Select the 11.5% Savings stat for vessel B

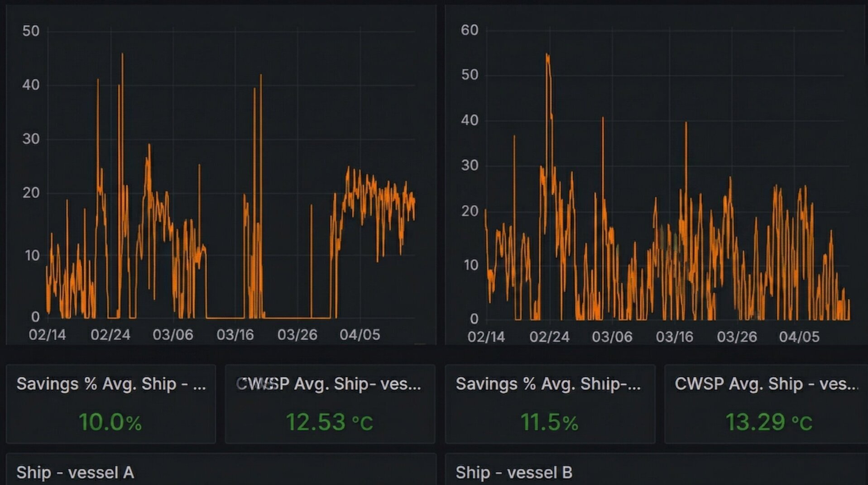click(549, 421)
